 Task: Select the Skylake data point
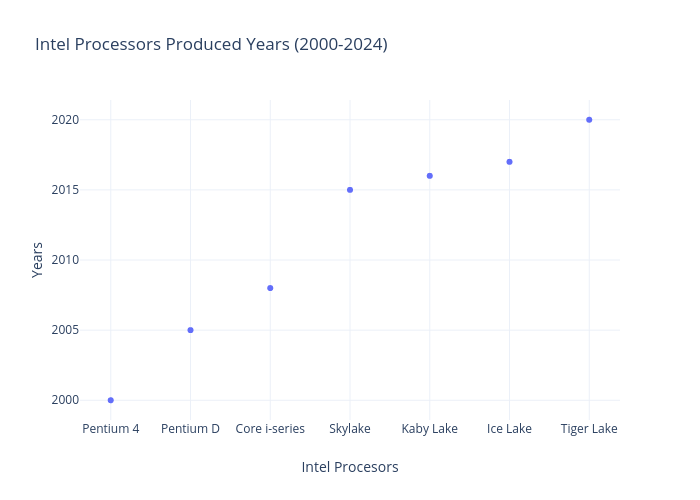click(x=350, y=190)
